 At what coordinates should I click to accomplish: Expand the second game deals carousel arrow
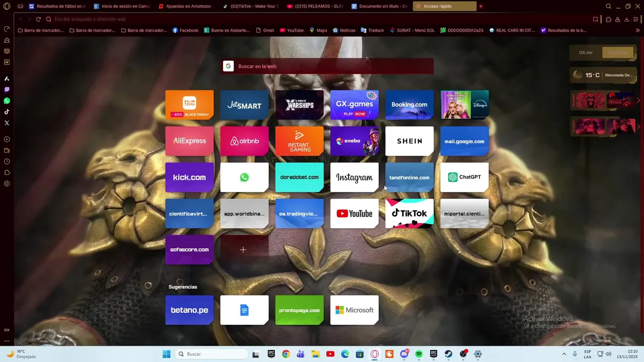coord(638,126)
